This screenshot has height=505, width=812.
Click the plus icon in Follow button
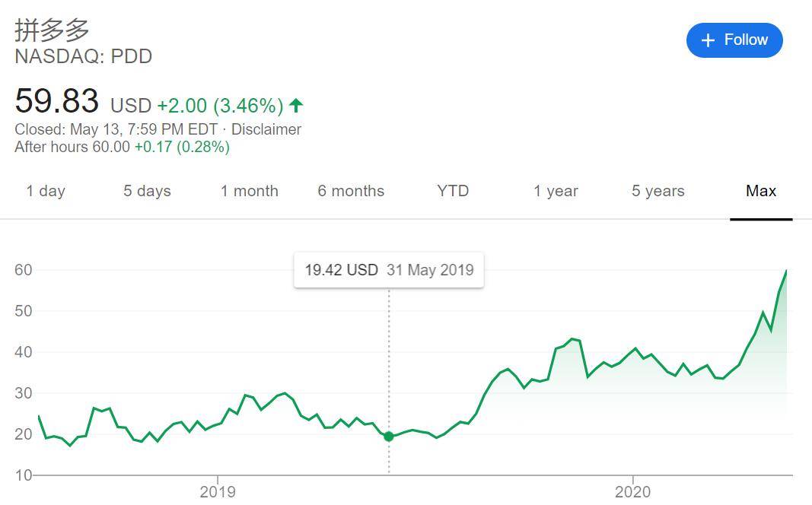pyautogui.click(x=708, y=40)
